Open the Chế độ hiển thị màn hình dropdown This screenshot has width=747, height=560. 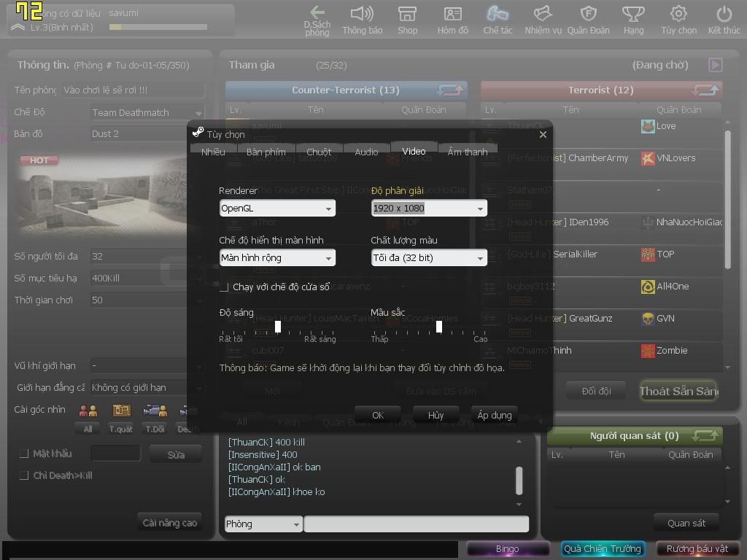[x=277, y=257]
